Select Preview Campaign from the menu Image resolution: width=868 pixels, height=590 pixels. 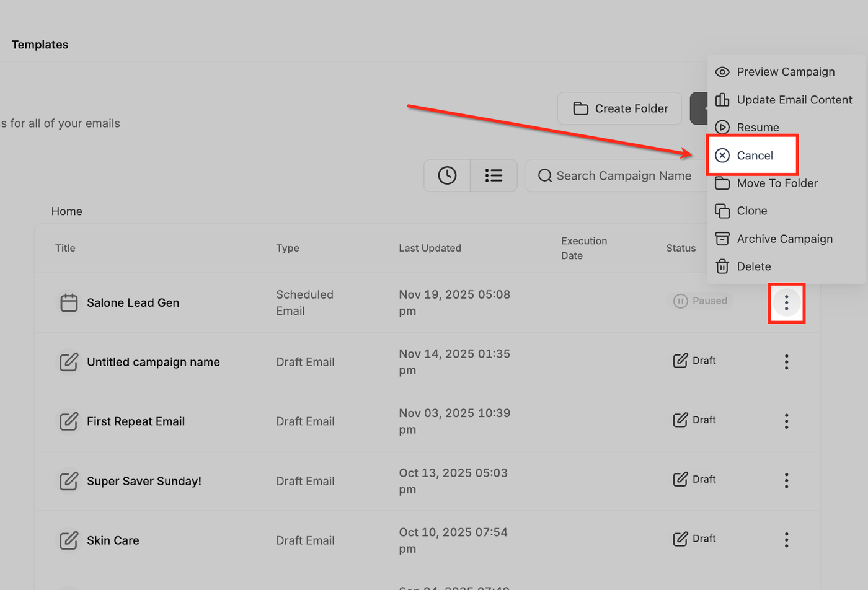tap(786, 72)
